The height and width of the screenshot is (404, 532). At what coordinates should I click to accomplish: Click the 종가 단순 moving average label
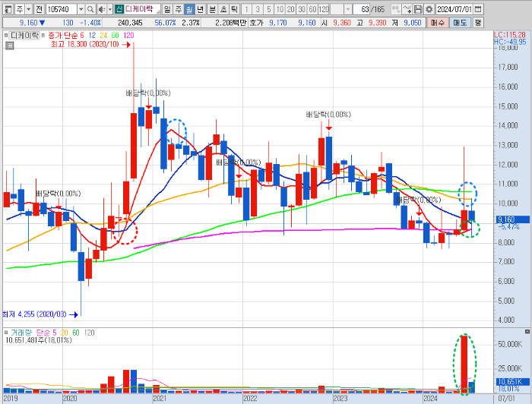point(63,35)
